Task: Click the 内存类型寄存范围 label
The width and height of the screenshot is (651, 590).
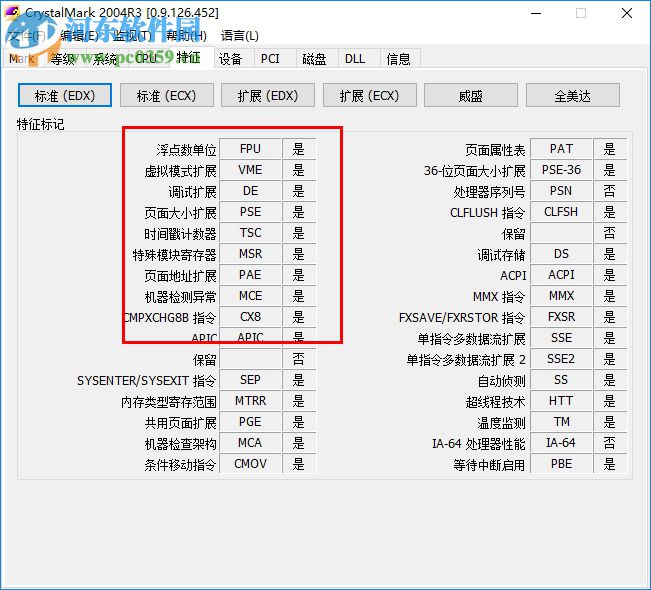Action: tap(169, 402)
